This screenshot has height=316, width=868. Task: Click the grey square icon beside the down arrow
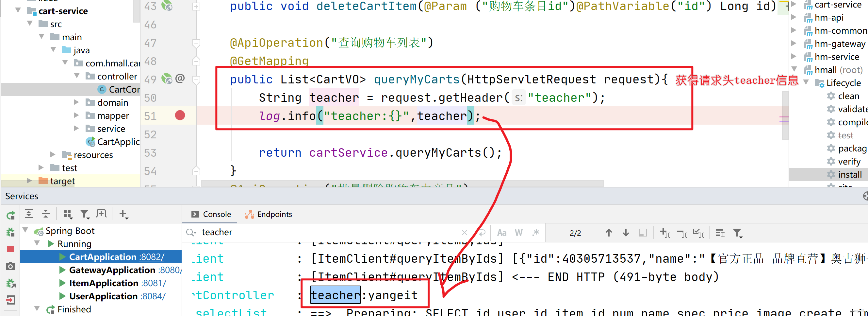point(643,233)
